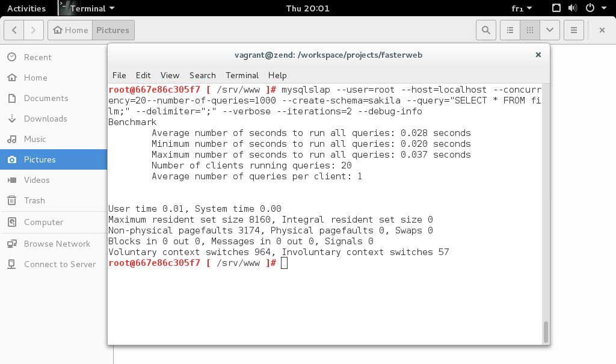Select the Computer drive icon in sidebar
The width and height of the screenshot is (616, 364).
click(12, 222)
